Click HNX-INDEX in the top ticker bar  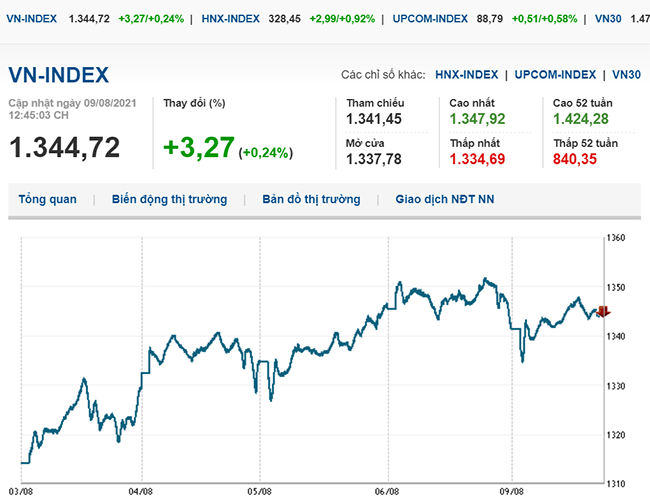coord(230,19)
